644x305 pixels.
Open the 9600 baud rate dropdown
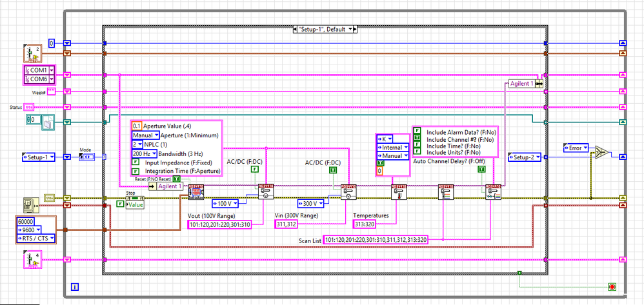pyautogui.click(x=29, y=230)
